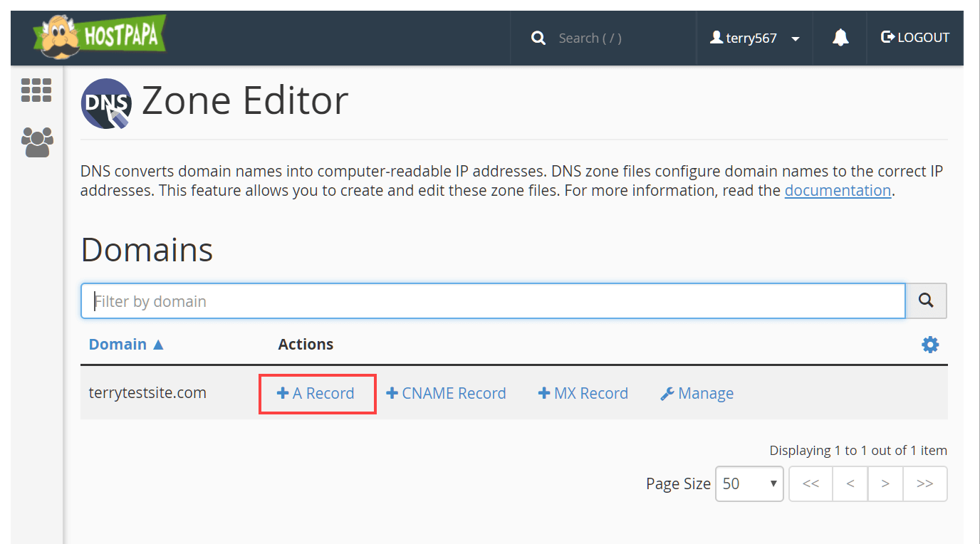The image size is (980, 544).
Task: Click the DNS Zone Editor icon
Action: 107,103
